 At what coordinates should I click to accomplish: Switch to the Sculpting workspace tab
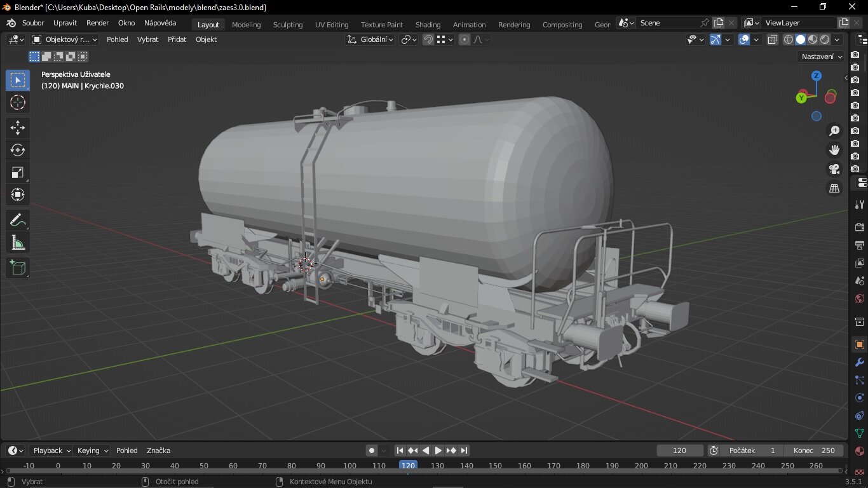pos(287,25)
